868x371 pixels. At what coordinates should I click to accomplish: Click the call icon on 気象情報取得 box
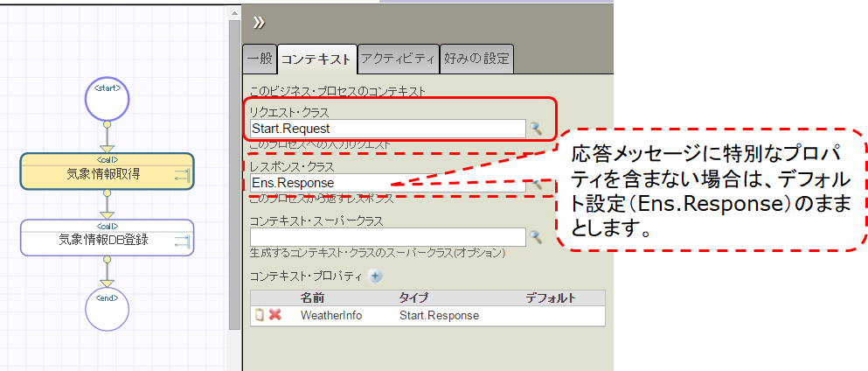[x=182, y=176]
